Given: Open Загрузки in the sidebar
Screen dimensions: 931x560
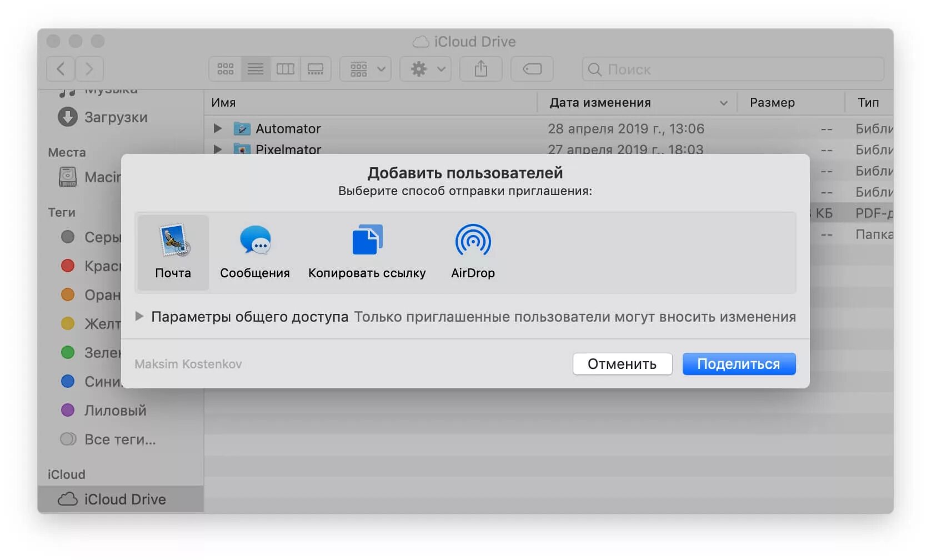Looking at the screenshot, I should pos(103,117).
